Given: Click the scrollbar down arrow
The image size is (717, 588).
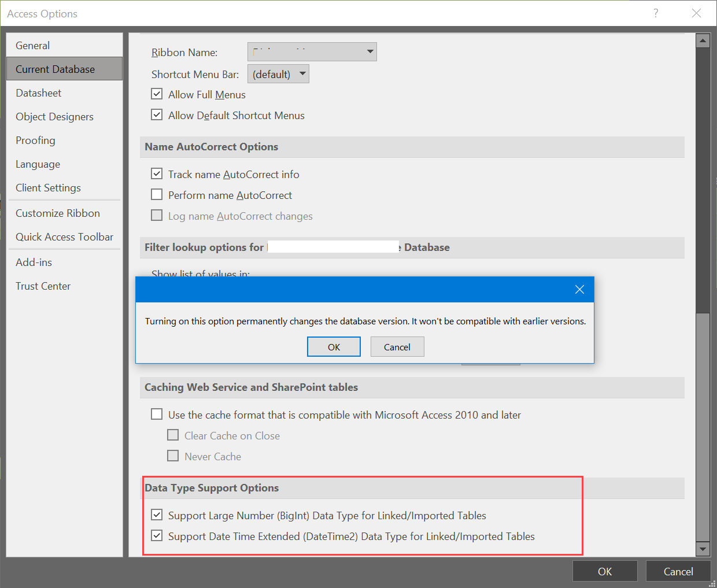Looking at the screenshot, I should coord(703,549).
